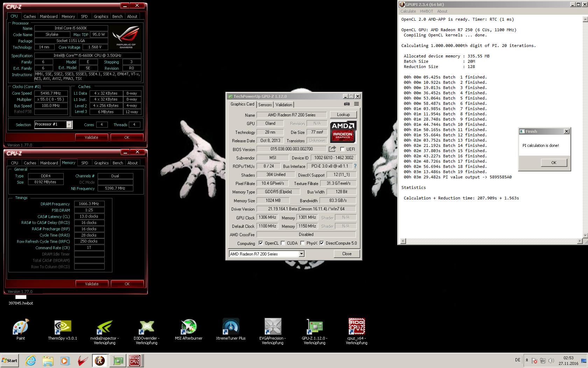Open Calculate menu in GPUPI
The height and width of the screenshot is (368, 588).
click(x=408, y=11)
